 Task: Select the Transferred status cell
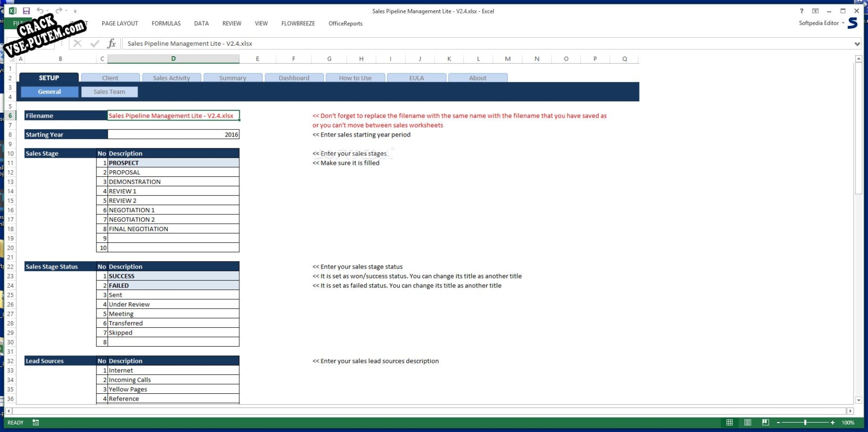pos(173,323)
